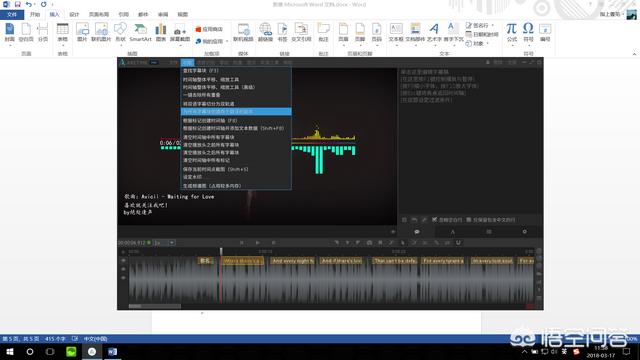Insert a blank page (空白页)
The height and width of the screenshot is (360, 640).
pyautogui.click(x=26, y=32)
